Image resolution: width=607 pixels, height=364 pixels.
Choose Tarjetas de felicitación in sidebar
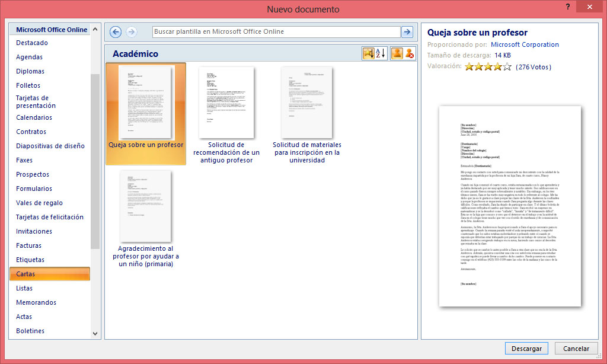[x=50, y=217]
